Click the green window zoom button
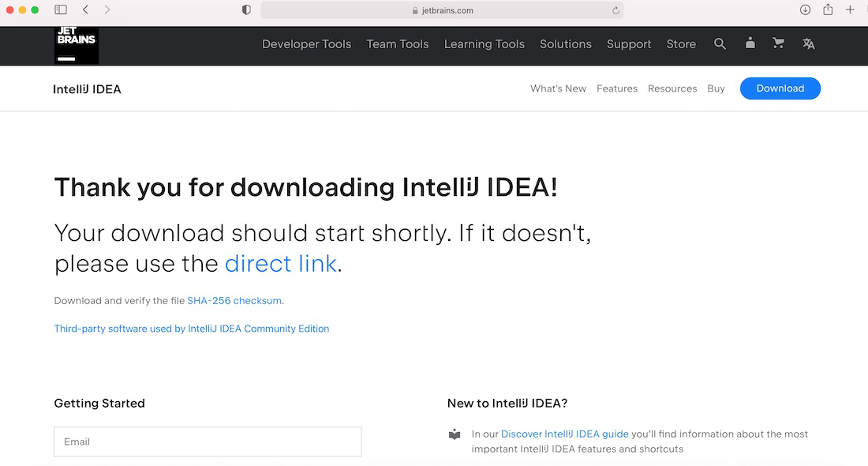This screenshot has width=868, height=466. tap(35, 10)
